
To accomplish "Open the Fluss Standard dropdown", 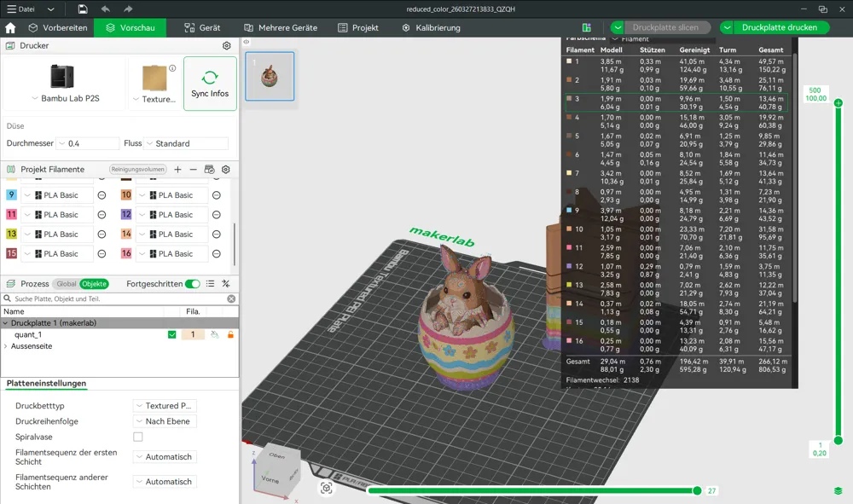I will coord(187,143).
